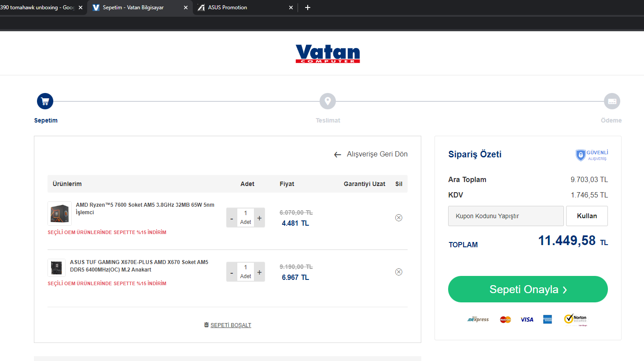Click the Ödeme card step icon
The height and width of the screenshot is (361, 644).
click(612, 101)
